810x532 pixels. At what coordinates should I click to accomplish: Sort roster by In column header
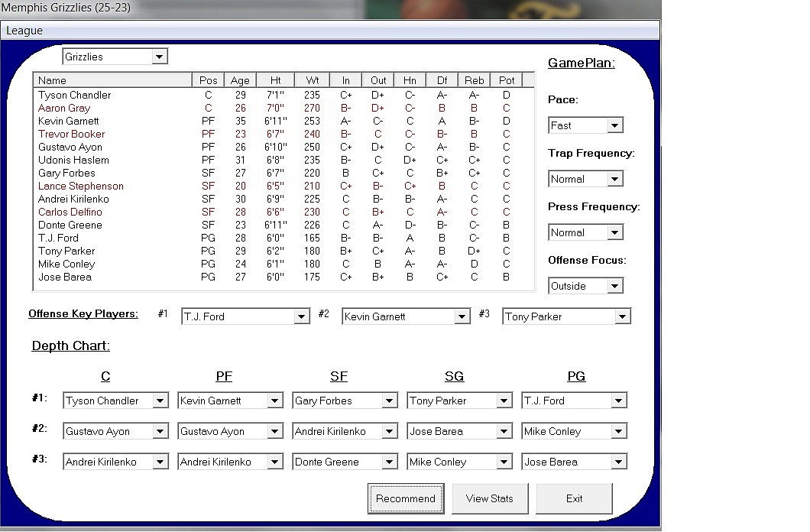click(345, 80)
